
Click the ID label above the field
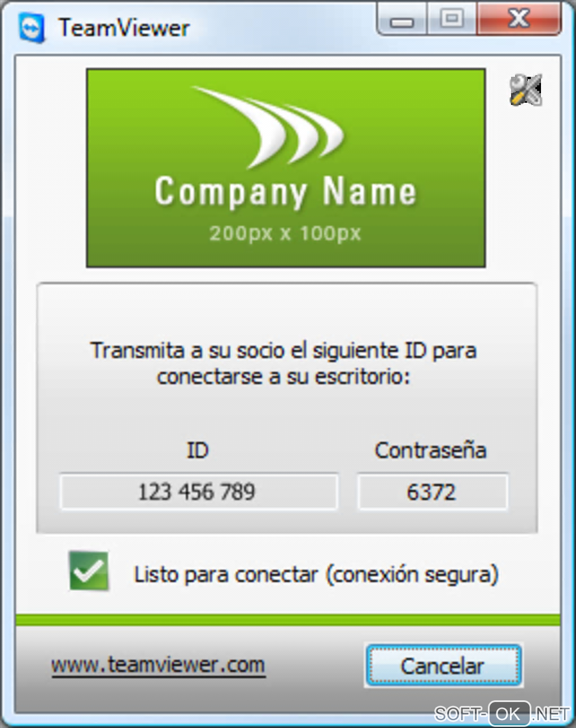[198, 450]
